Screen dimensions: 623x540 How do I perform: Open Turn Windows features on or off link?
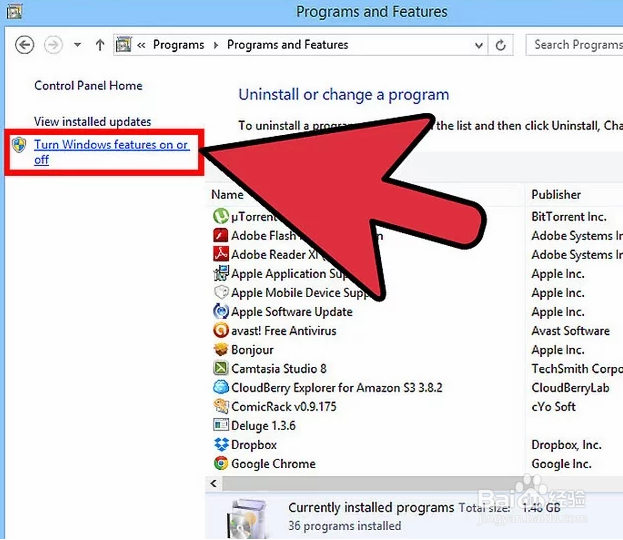pos(112,152)
